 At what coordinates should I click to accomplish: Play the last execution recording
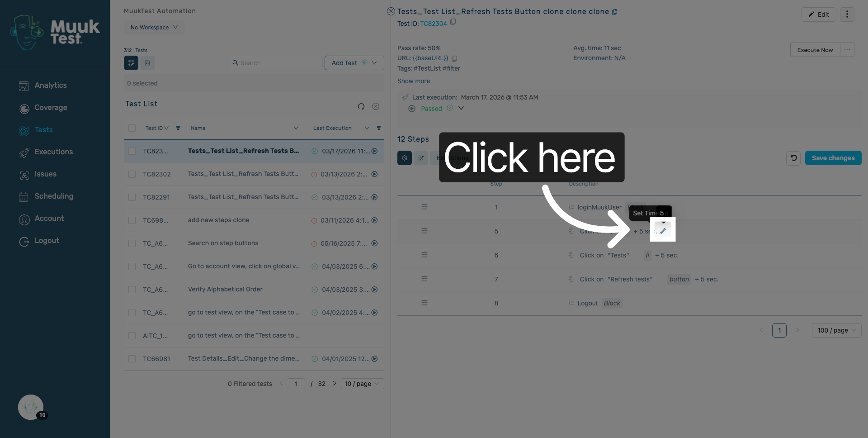pos(412,109)
